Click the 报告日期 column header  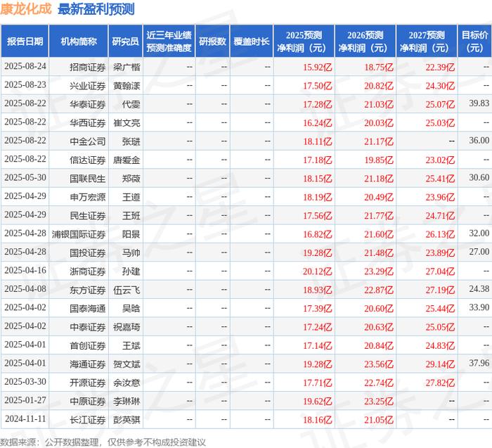pos(25,41)
